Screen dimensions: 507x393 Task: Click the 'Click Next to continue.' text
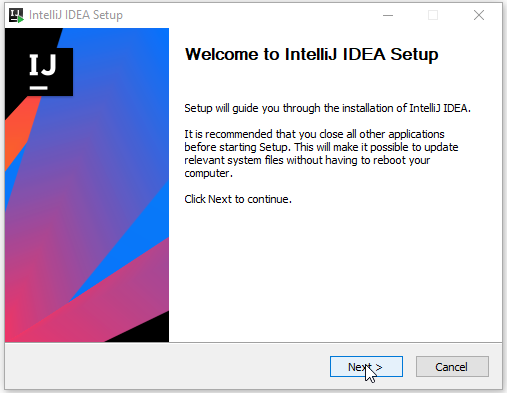(238, 199)
